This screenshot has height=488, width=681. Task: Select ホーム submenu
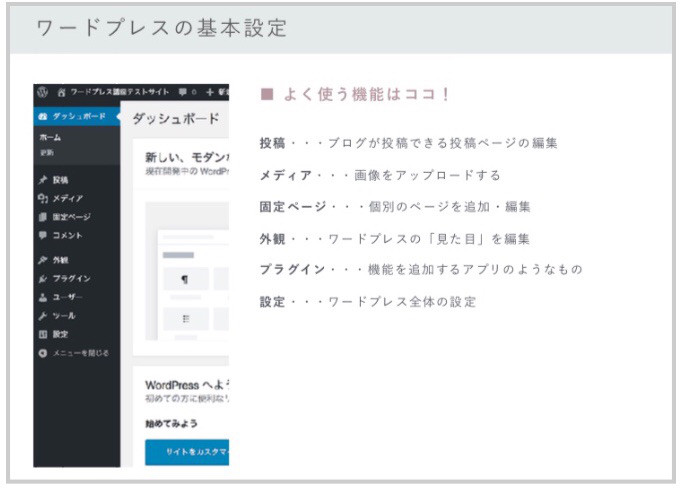coord(50,138)
